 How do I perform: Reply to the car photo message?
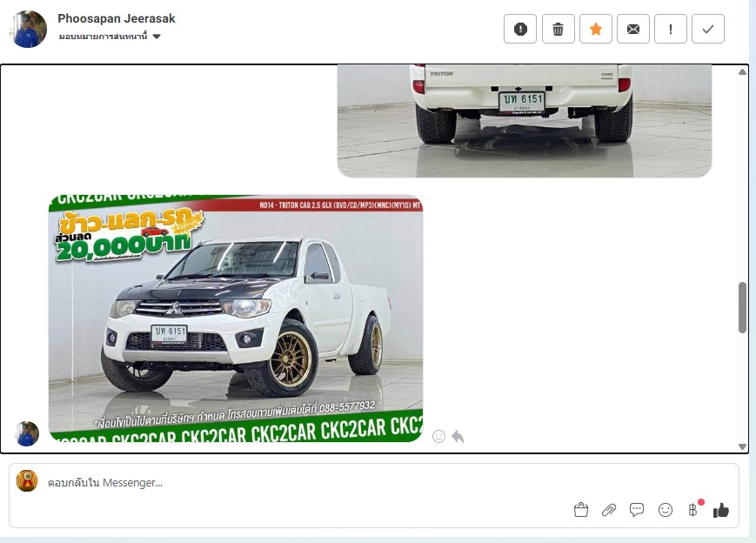pyautogui.click(x=458, y=437)
